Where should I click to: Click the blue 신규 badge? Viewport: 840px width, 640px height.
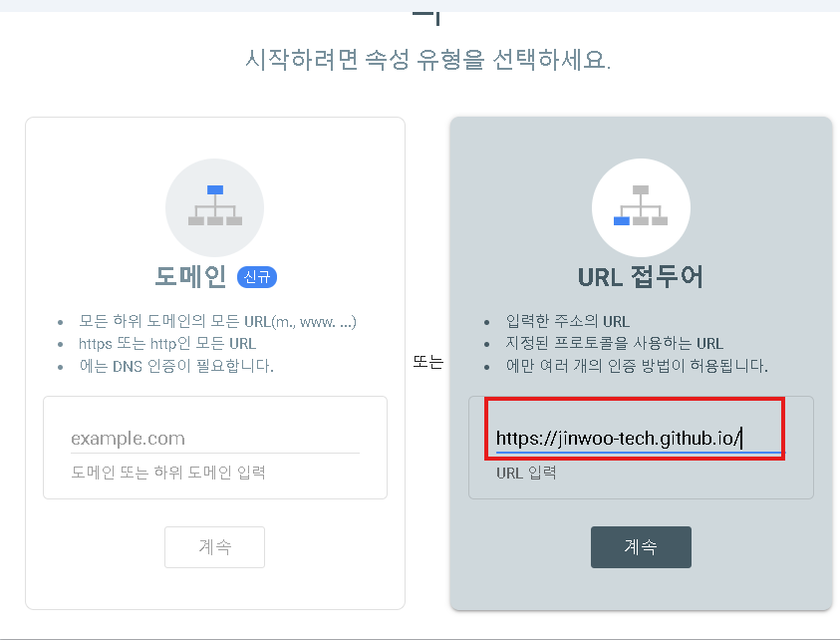(257, 277)
